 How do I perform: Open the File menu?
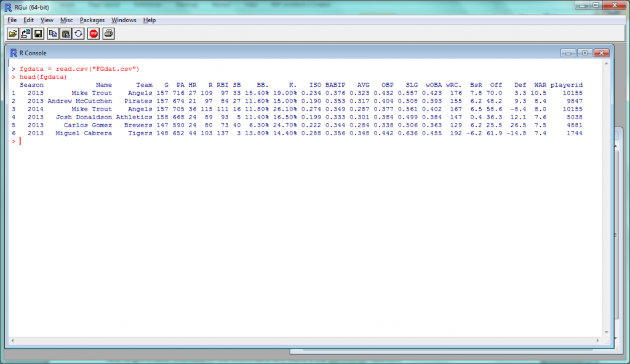pyautogui.click(x=12, y=20)
